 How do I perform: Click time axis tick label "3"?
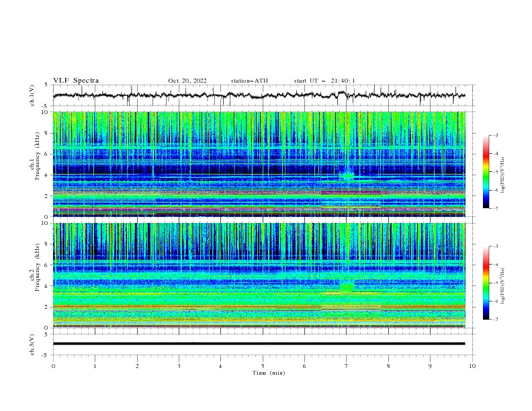click(179, 366)
